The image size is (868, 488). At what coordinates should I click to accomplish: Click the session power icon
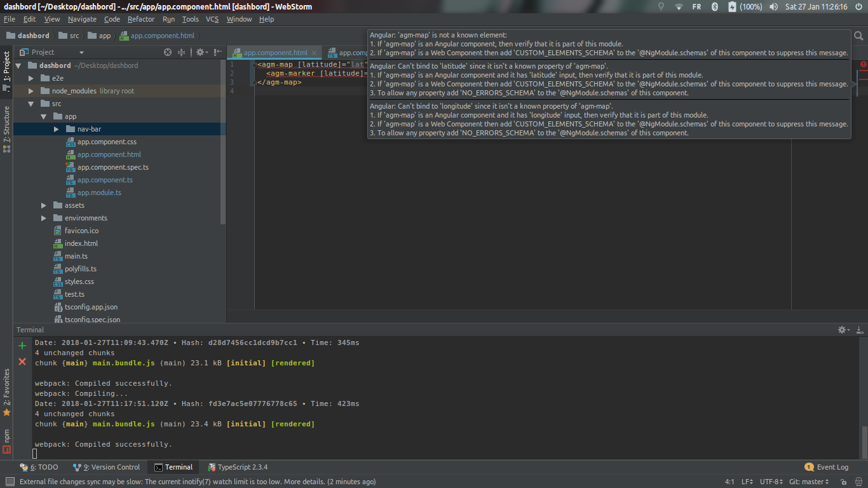pyautogui.click(x=859, y=6)
